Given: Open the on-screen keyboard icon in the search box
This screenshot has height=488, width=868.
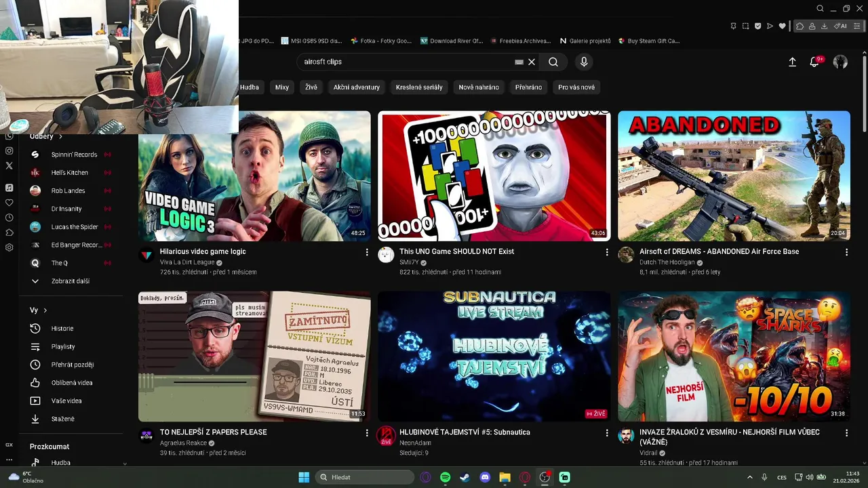Looking at the screenshot, I should pyautogui.click(x=519, y=62).
